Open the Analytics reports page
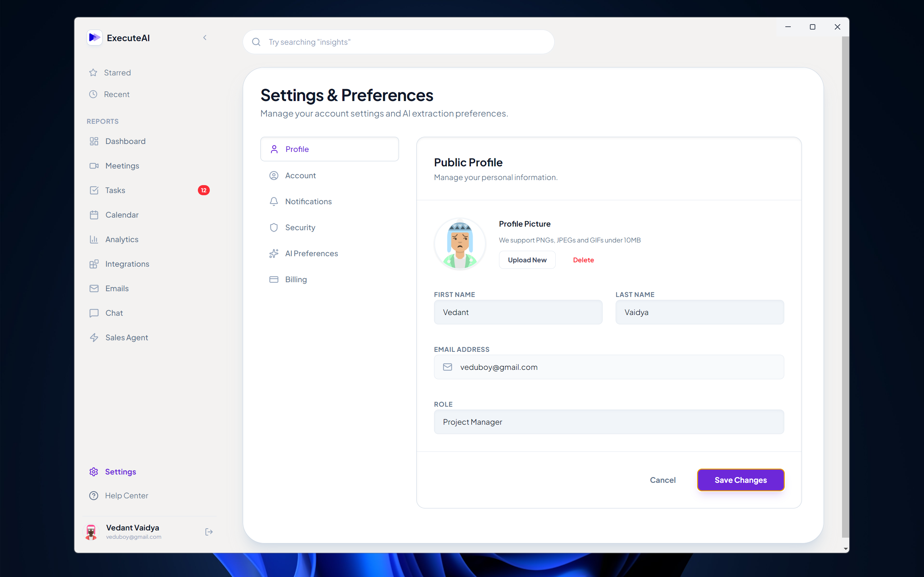Image resolution: width=924 pixels, height=577 pixels. pos(121,239)
